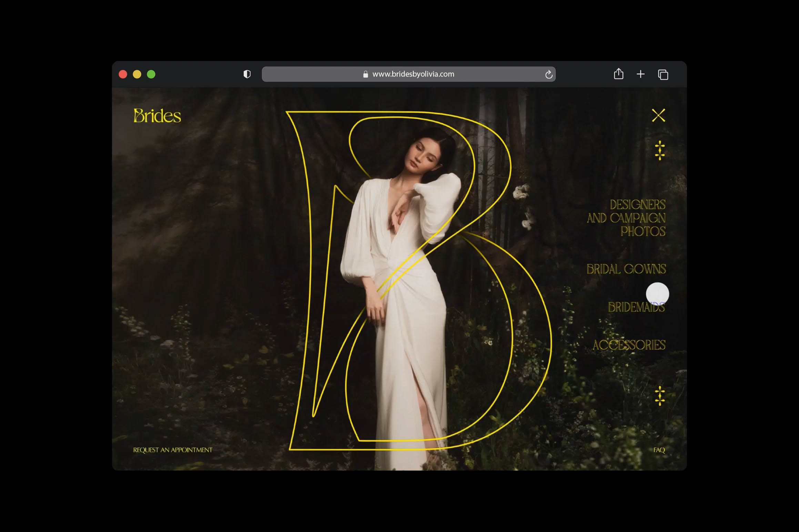Click the privacy report shield icon
This screenshot has height=532, width=799.
coord(247,74)
